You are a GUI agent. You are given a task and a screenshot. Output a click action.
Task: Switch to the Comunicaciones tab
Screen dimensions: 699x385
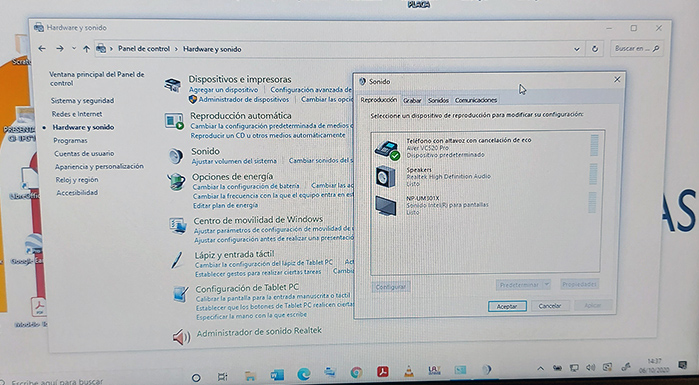pos(476,100)
